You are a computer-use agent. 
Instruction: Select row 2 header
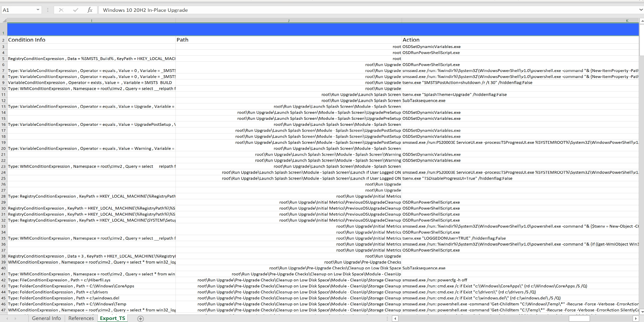click(x=4, y=40)
